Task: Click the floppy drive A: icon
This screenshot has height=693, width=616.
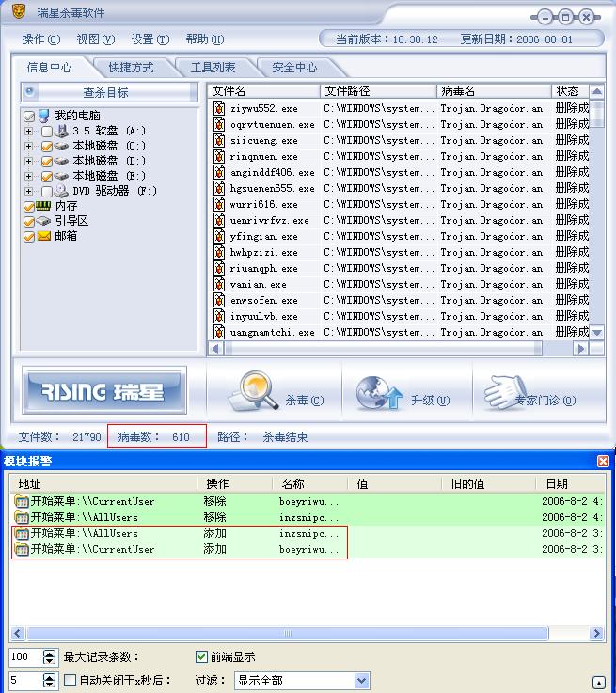Action: (62, 131)
